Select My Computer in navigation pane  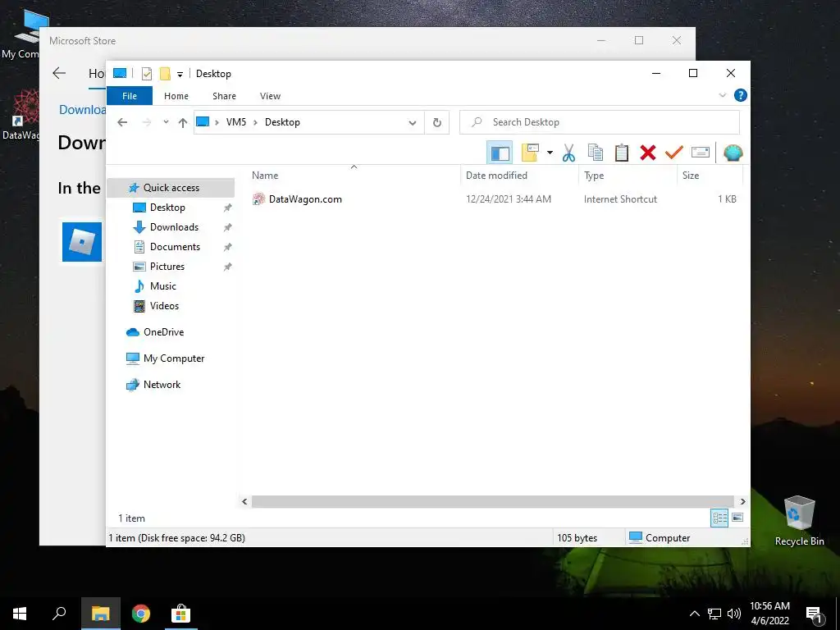174,358
